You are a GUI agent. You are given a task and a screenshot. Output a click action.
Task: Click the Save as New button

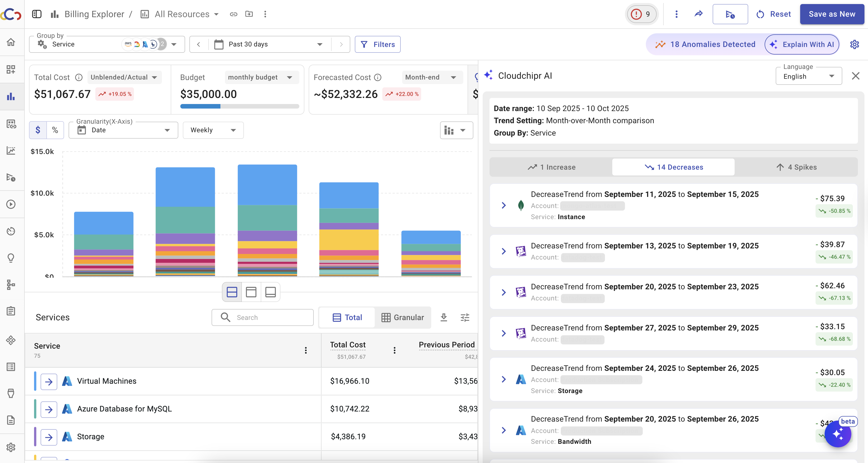(x=832, y=14)
